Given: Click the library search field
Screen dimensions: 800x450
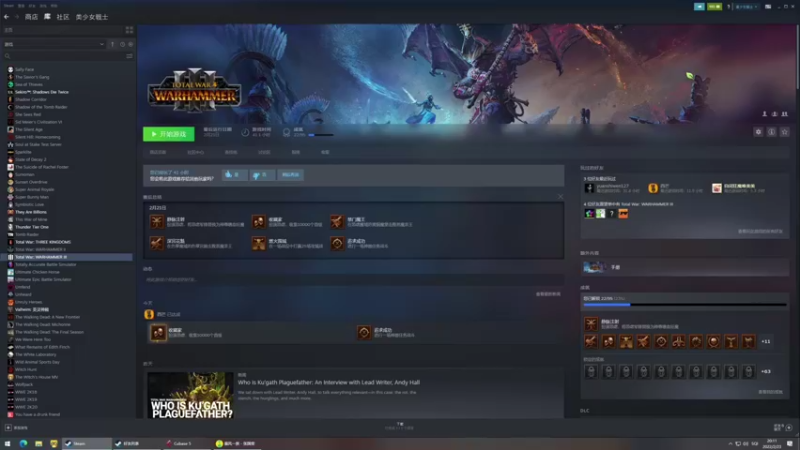Looking at the screenshot, I should pyautogui.click(x=64, y=56).
